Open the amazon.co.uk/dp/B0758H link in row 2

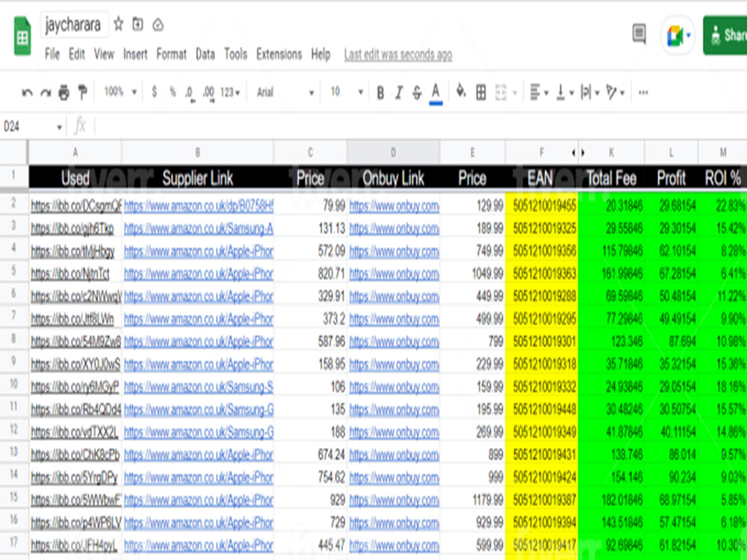coord(199,206)
